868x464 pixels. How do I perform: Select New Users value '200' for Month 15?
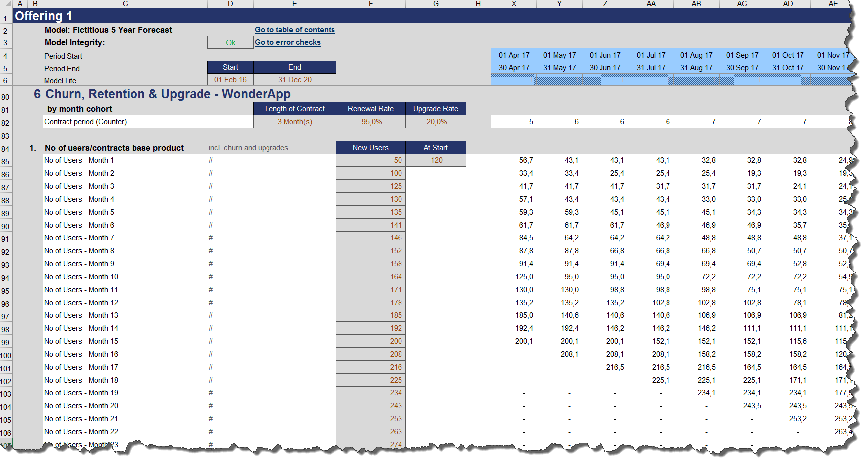[371, 341]
